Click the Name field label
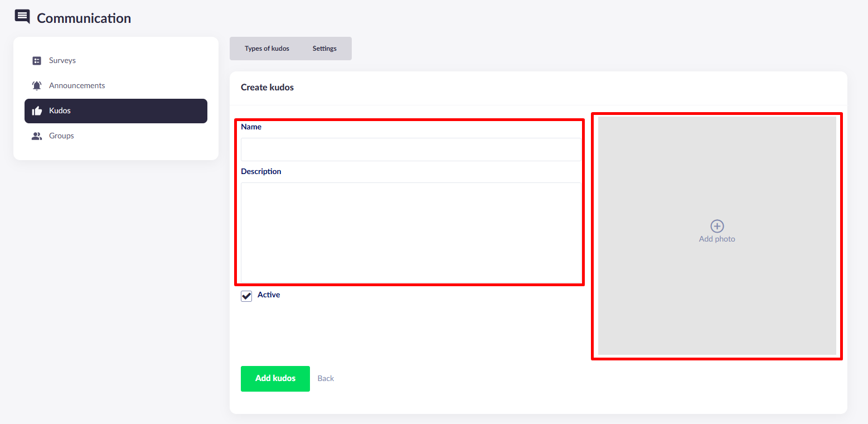This screenshot has width=868, height=424. coord(251,127)
